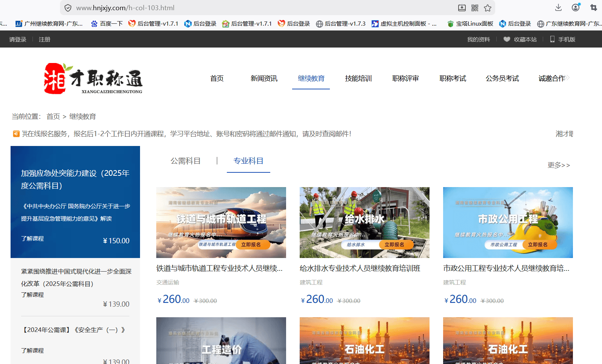The width and height of the screenshot is (602, 364).
Task: Click the 更多>> link
Action: pos(559,165)
